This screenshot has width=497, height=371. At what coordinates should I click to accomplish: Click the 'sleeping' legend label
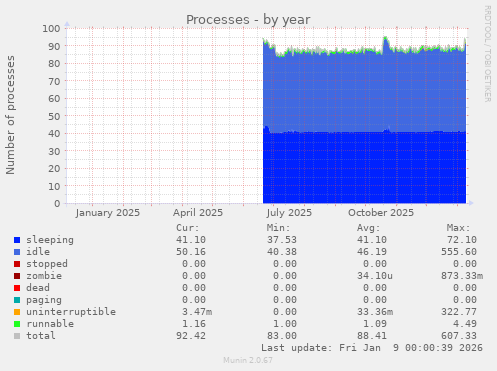click(50, 240)
